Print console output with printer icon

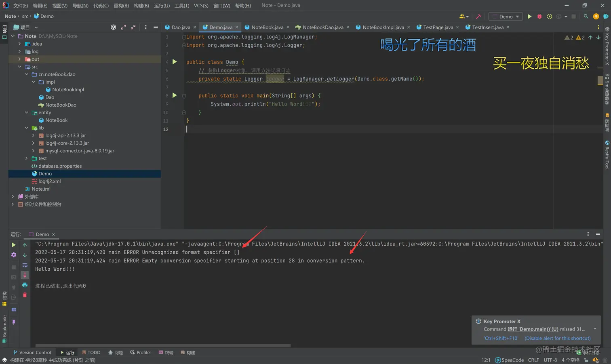[x=25, y=285]
